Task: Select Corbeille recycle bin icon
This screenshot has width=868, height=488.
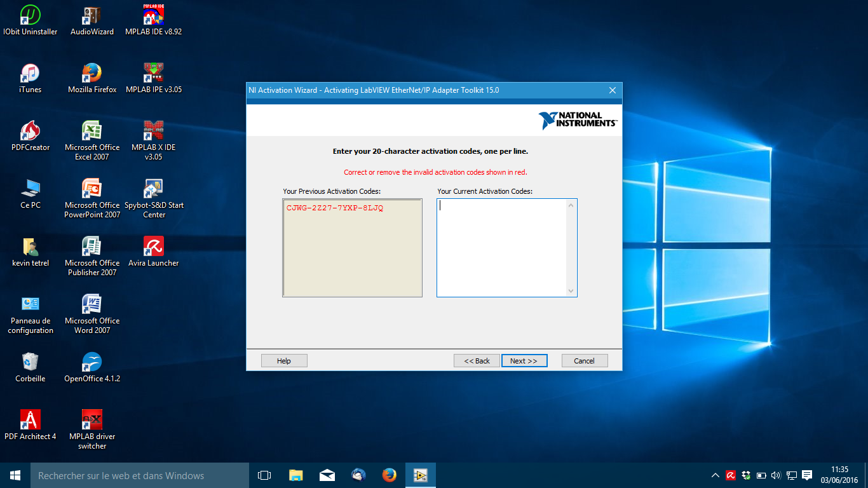Action: tap(31, 368)
